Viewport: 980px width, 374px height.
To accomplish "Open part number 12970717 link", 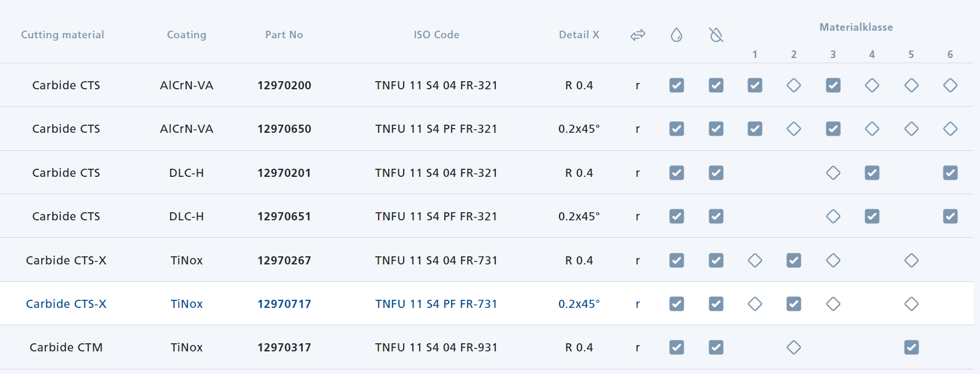I will point(284,304).
